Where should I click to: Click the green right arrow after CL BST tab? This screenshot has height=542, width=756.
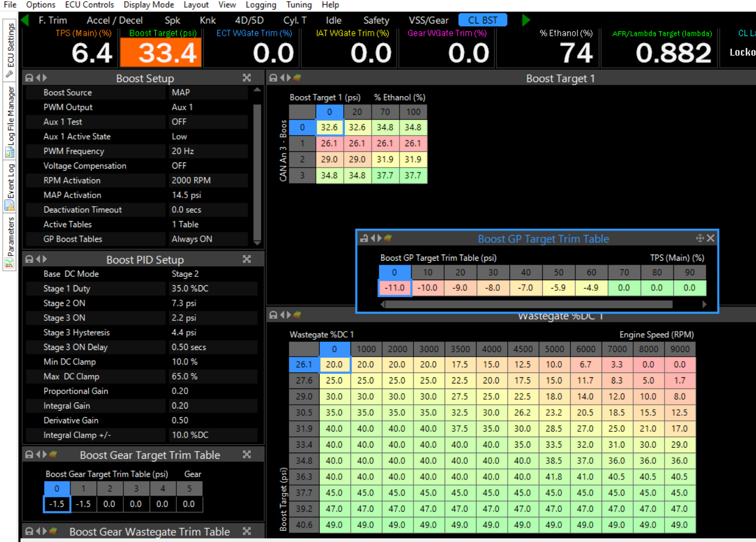click(526, 21)
